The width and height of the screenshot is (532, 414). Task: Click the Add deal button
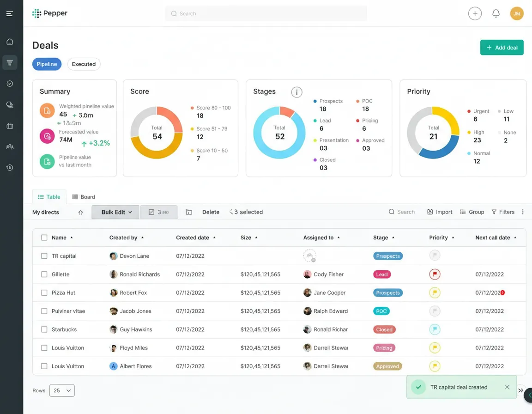coord(502,48)
